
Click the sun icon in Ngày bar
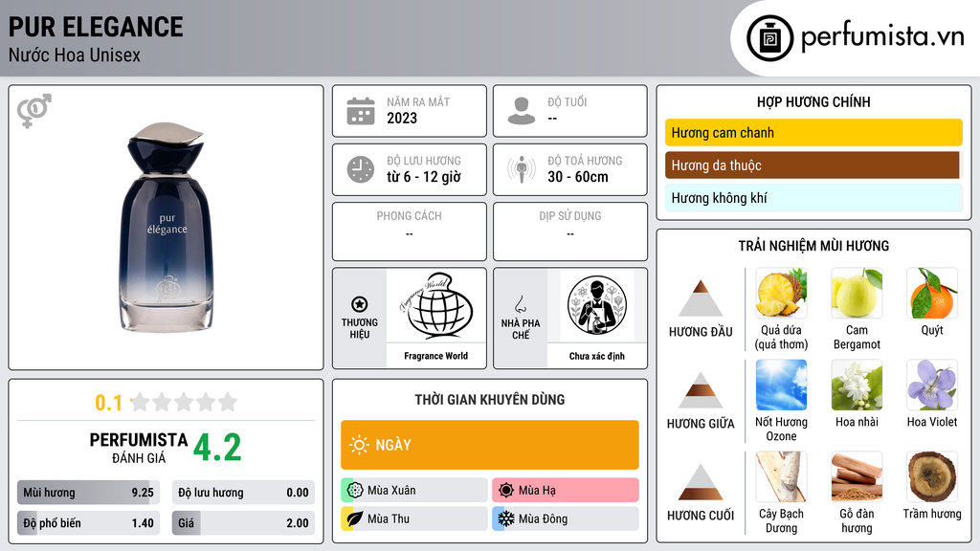(360, 445)
